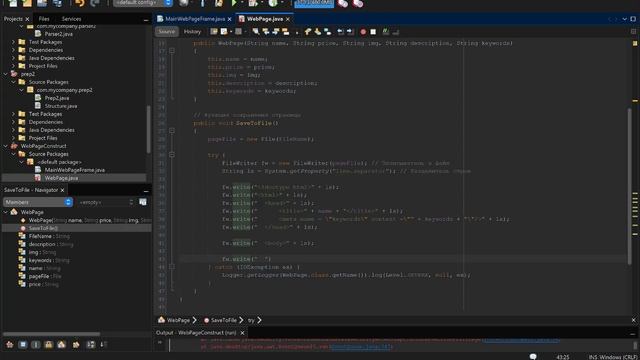Click the Redo arrow in main toolbar
640x360 pixels.
tap(95, 3)
